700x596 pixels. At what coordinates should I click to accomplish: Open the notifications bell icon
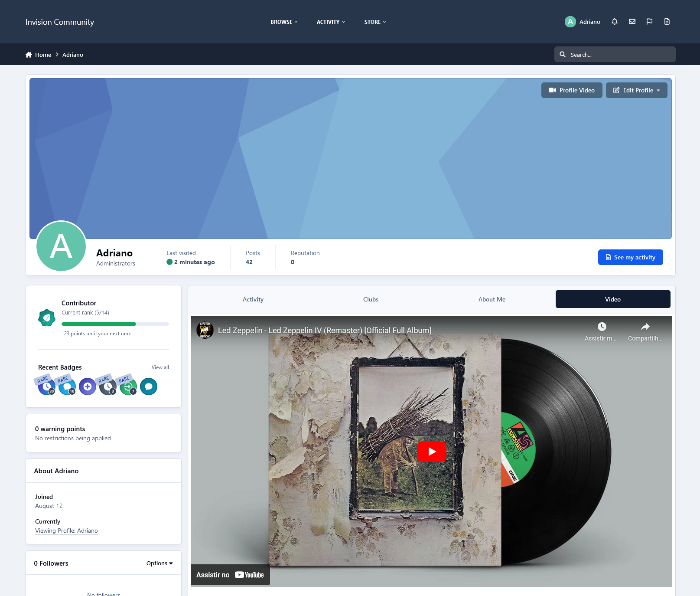tap(614, 22)
